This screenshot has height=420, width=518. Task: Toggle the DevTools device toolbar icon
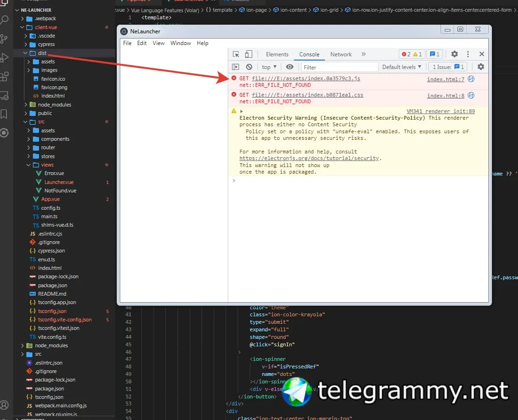(248, 54)
